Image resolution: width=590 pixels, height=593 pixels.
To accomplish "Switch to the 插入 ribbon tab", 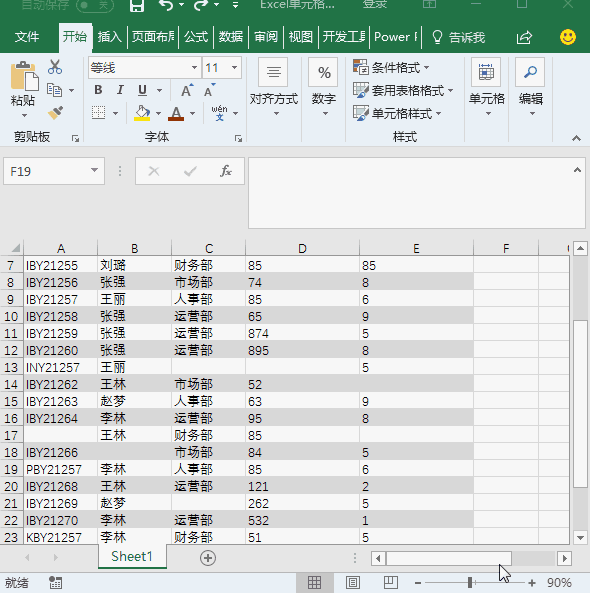I will [110, 37].
